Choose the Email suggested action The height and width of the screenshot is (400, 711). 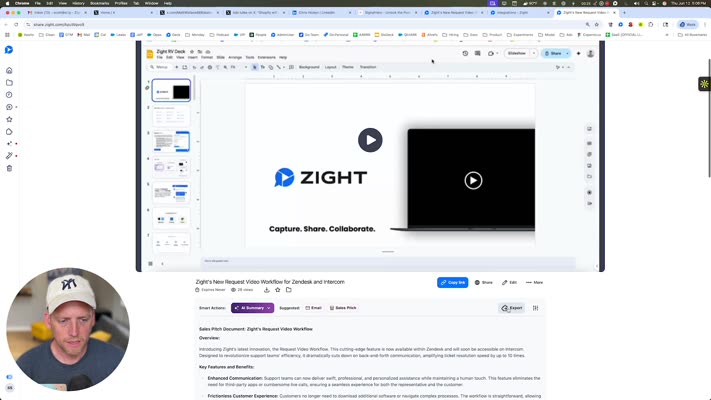click(x=313, y=308)
